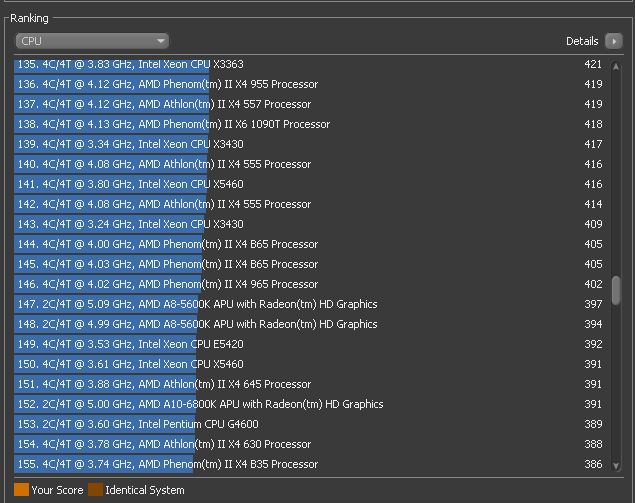Click the Identical System brown swatch

96,490
